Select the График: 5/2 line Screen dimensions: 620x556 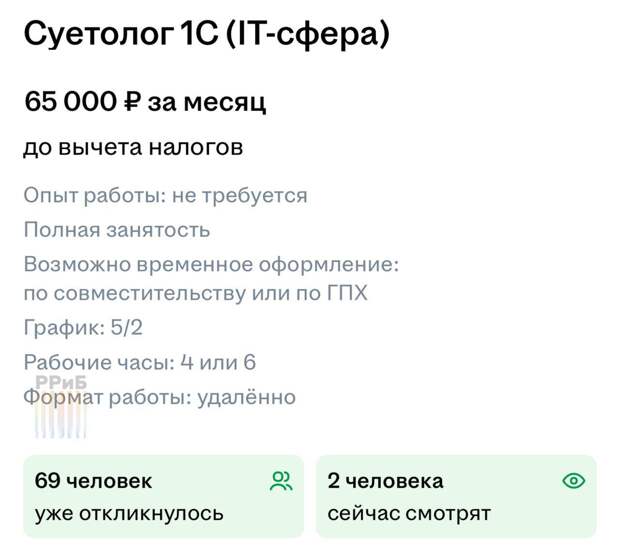(x=83, y=327)
